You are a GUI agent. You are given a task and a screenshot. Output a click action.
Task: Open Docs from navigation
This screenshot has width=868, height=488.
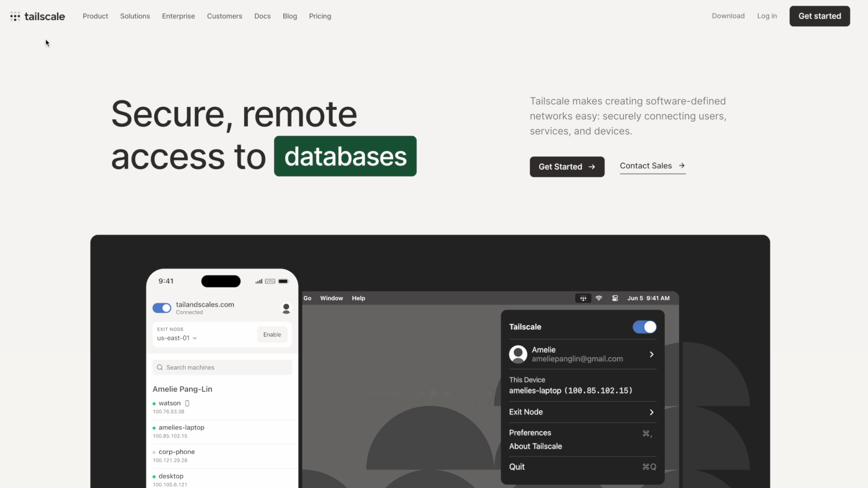click(262, 16)
